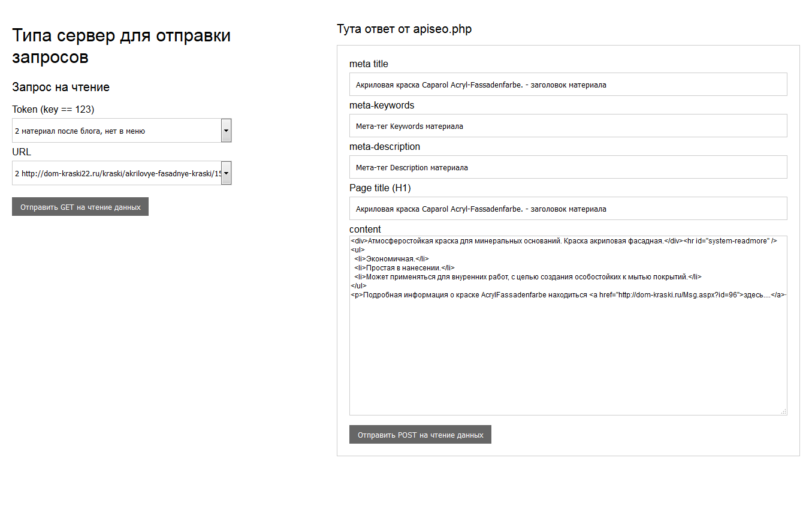Click the 'Token (key == 123)' label

53,109
